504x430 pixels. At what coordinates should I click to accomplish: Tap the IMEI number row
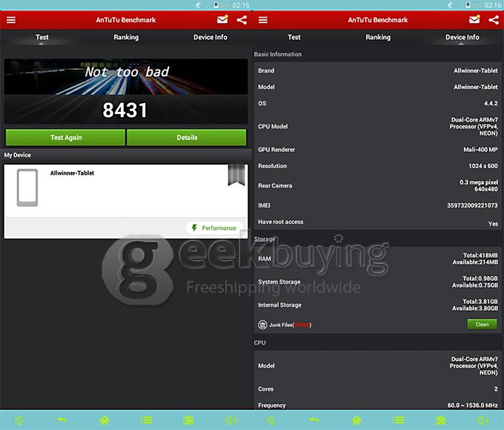(378, 205)
